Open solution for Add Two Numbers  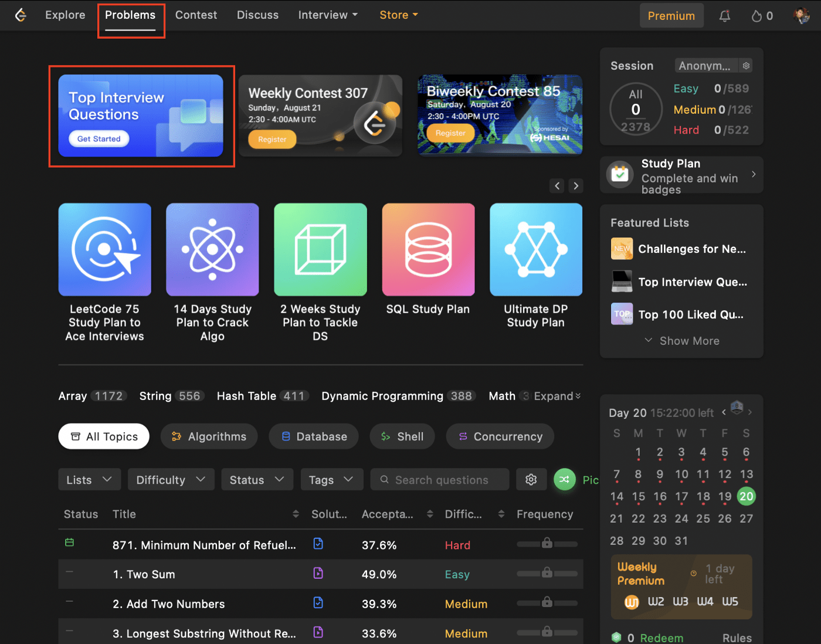318,603
